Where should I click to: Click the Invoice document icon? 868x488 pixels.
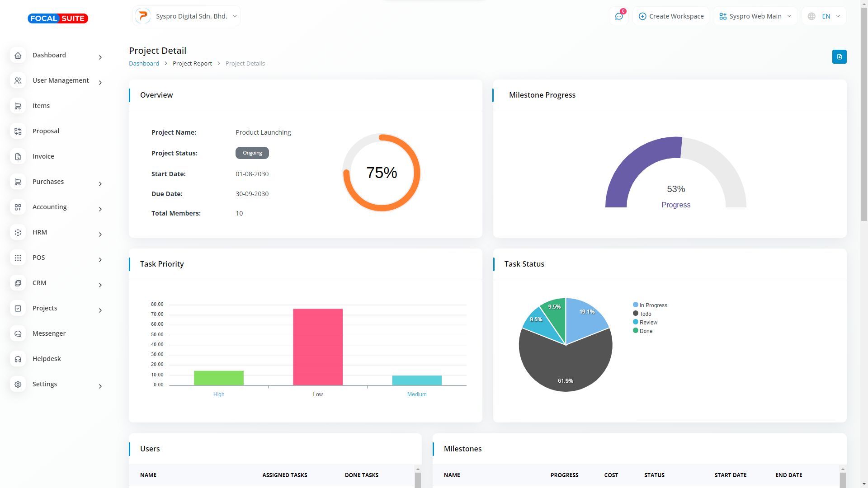[x=18, y=156]
